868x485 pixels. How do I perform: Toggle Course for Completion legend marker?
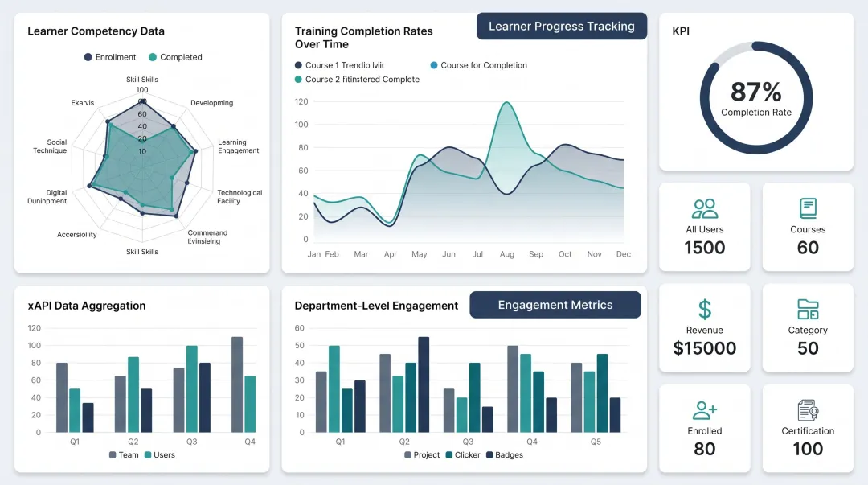tap(434, 65)
